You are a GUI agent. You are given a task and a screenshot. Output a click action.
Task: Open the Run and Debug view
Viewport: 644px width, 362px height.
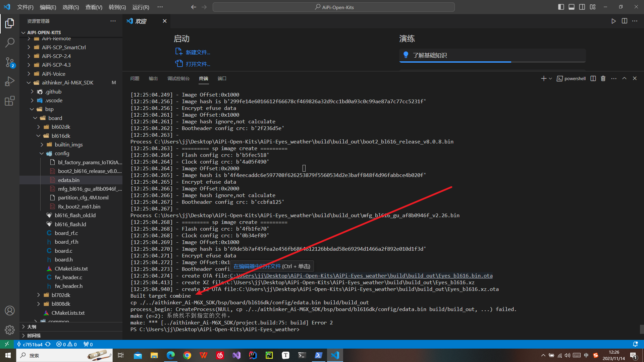pos(10,81)
